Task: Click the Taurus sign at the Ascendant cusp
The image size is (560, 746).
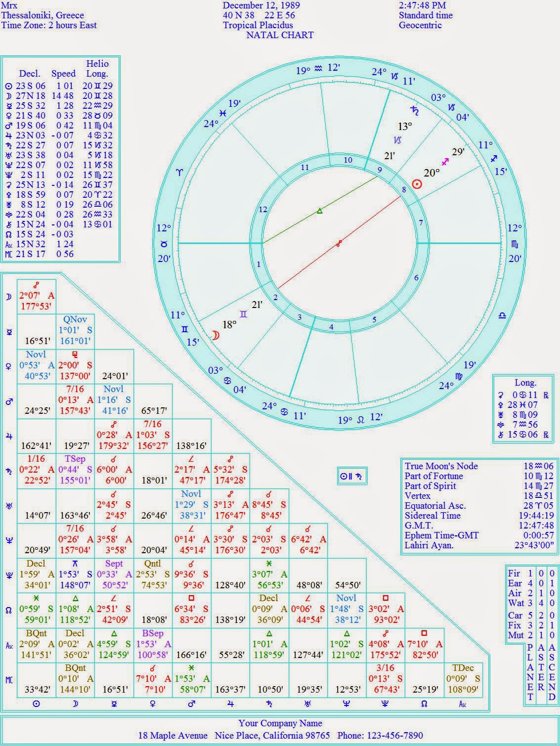Action: click(164, 244)
